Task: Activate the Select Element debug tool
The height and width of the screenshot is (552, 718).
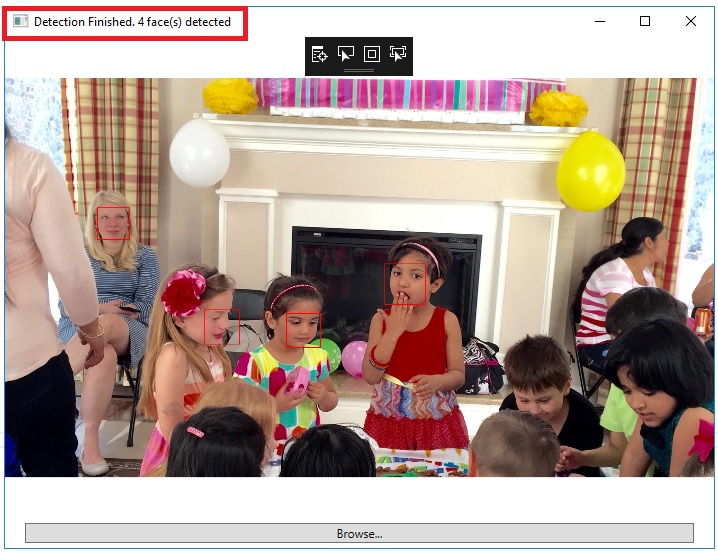Action: pyautogui.click(x=345, y=54)
